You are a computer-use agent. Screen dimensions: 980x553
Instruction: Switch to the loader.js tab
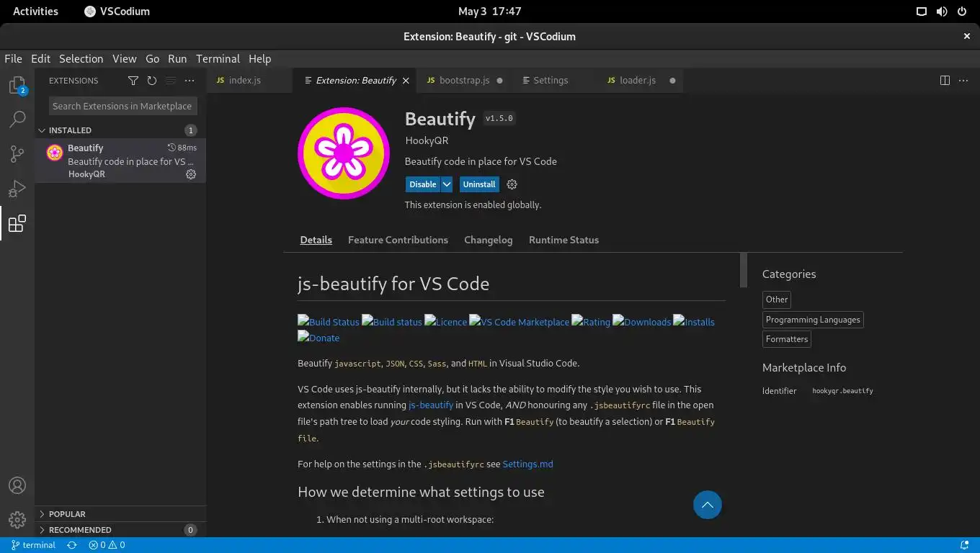[x=637, y=81]
